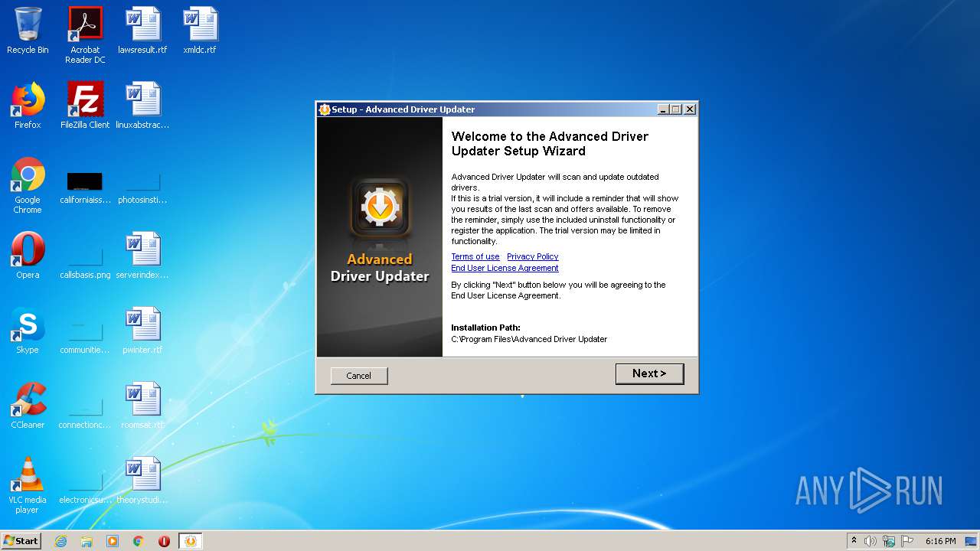Open the network tray icon
This screenshot has width=980, height=551.
click(889, 541)
